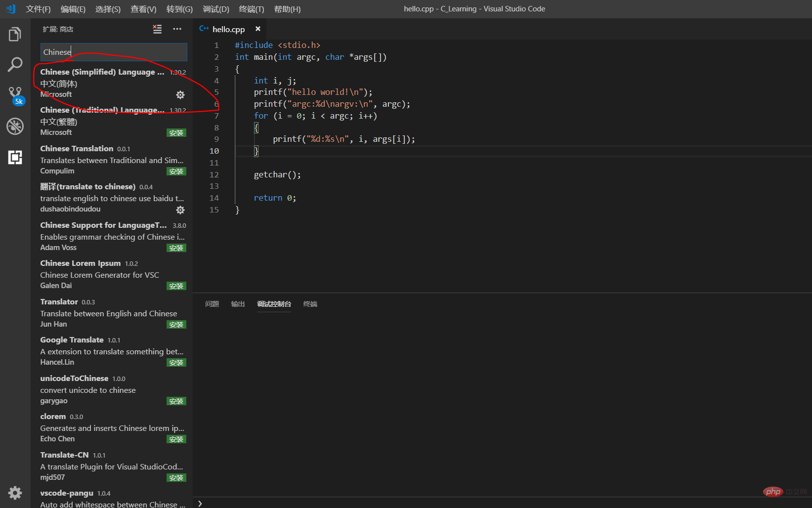Install Chinese (Traditional) Language pack
Image resolution: width=812 pixels, height=508 pixels.
point(176,133)
